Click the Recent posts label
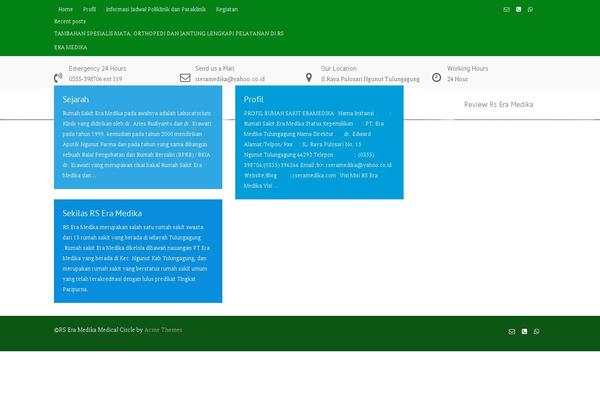Screen dimensions: 600x400 click(70, 21)
